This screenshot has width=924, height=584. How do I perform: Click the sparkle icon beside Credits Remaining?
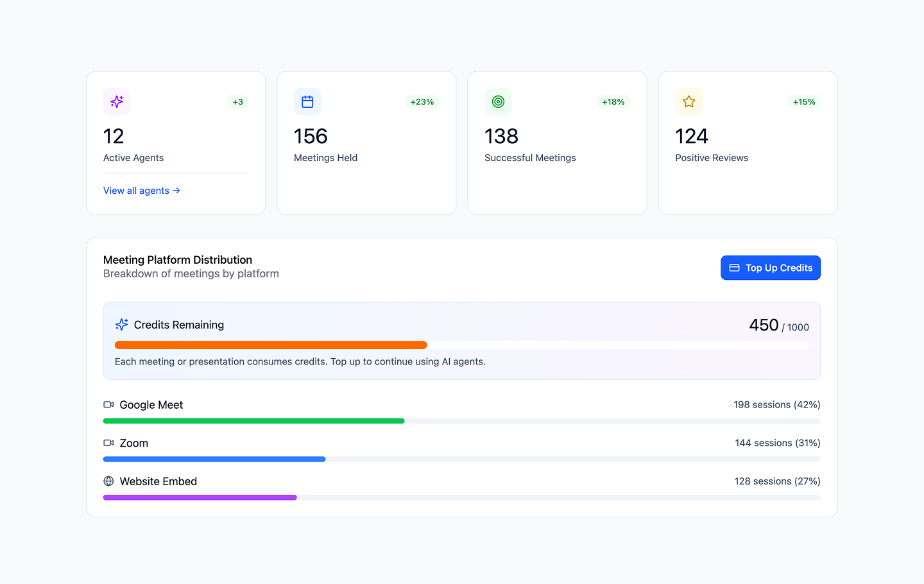(x=121, y=325)
